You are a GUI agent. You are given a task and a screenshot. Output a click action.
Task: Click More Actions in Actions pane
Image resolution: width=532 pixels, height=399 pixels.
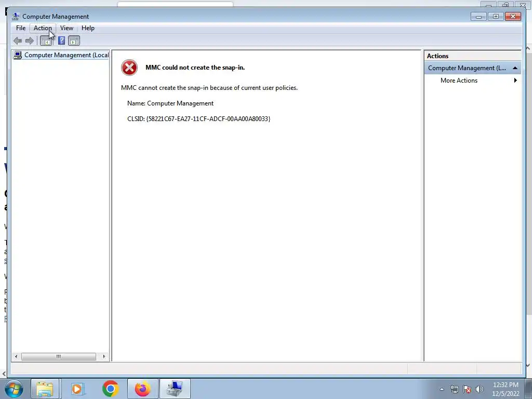tap(459, 81)
